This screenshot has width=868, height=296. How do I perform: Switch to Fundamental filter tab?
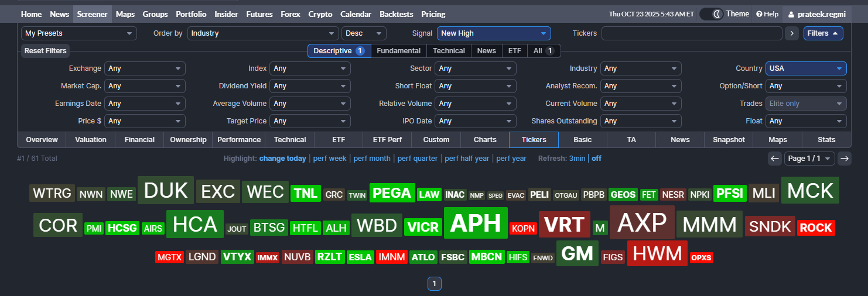398,51
